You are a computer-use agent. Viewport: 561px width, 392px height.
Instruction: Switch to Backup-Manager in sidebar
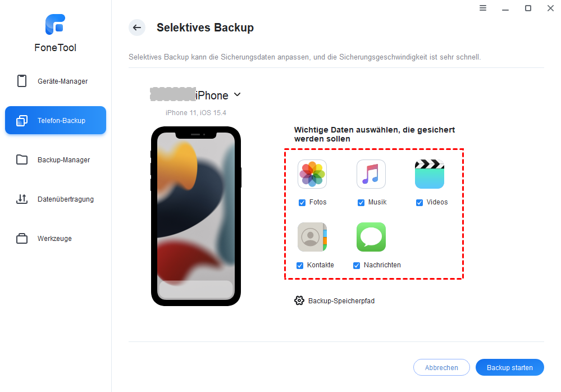[x=56, y=159]
